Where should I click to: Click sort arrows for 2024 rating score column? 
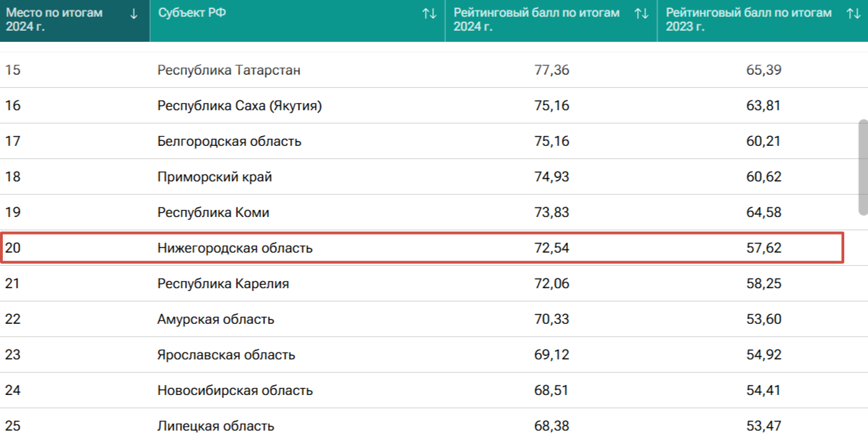pyautogui.click(x=641, y=13)
